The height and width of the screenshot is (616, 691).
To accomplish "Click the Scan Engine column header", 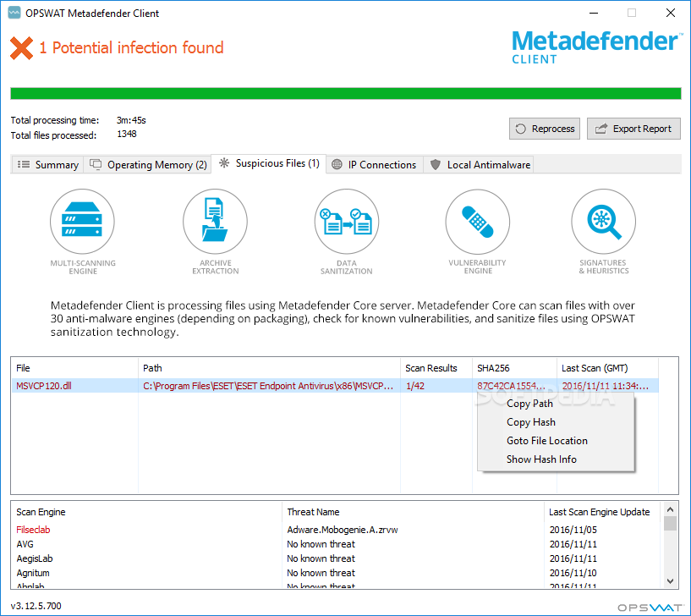I will (x=146, y=512).
